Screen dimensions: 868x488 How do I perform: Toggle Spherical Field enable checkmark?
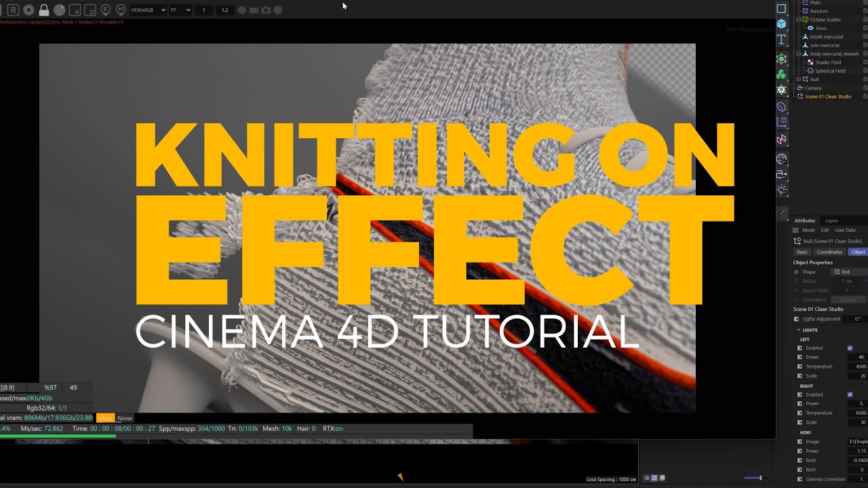click(865, 70)
